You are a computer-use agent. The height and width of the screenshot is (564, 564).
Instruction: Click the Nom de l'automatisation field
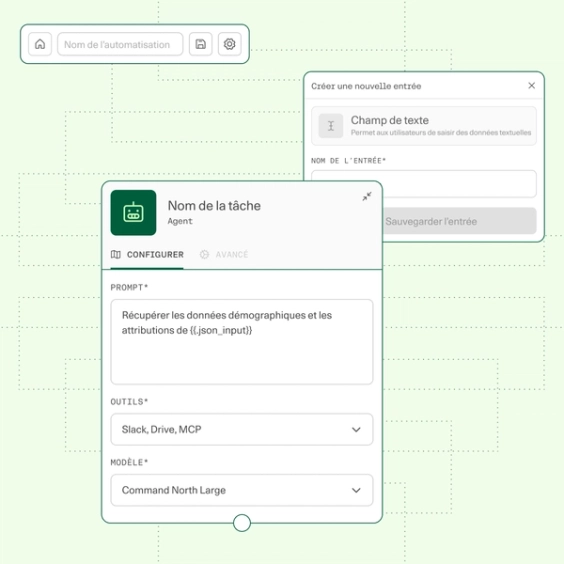click(120, 44)
